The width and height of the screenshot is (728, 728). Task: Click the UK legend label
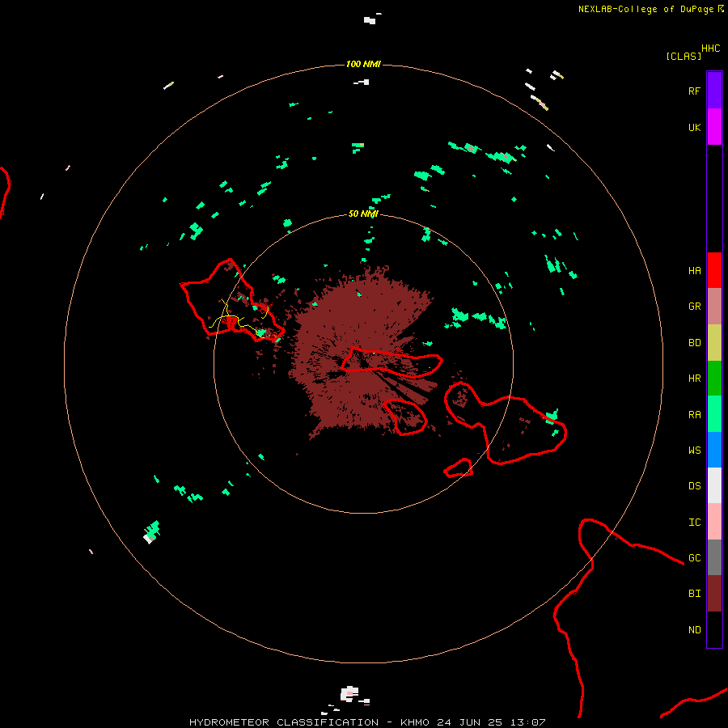click(694, 127)
